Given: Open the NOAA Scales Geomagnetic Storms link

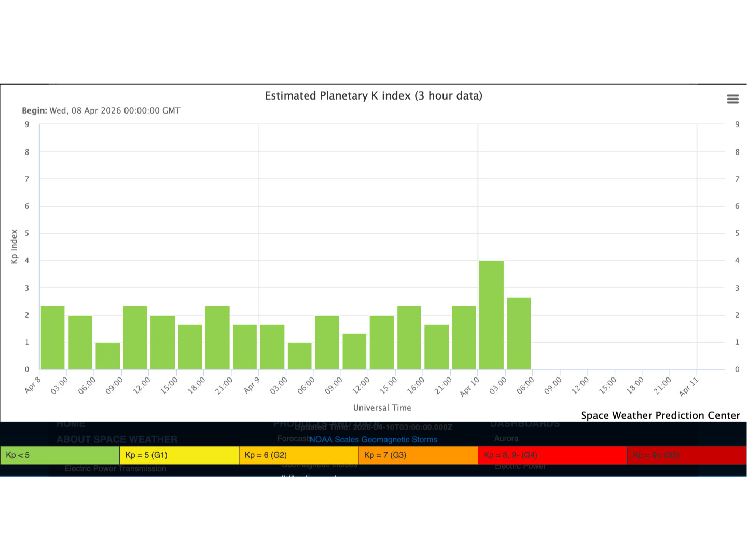Looking at the screenshot, I should click(373, 439).
